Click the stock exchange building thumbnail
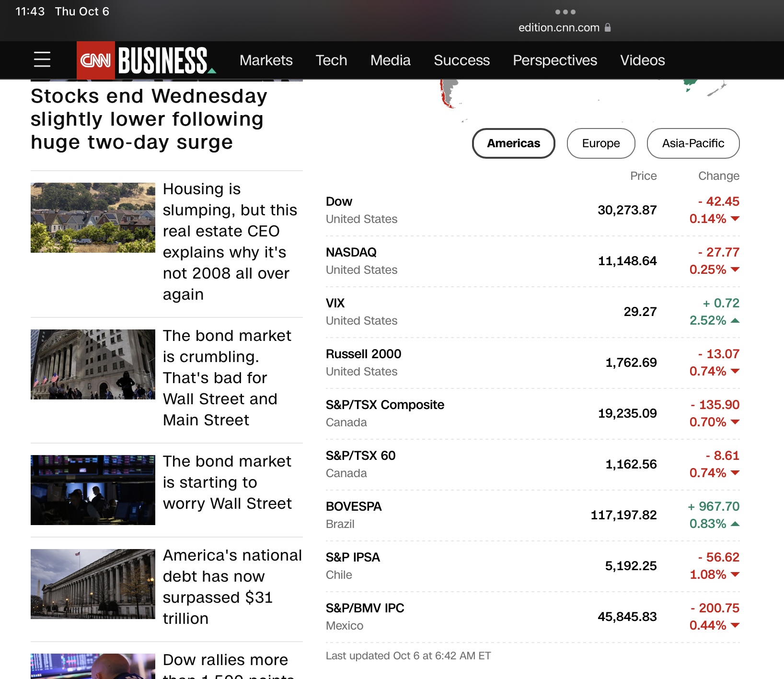 coord(93,364)
